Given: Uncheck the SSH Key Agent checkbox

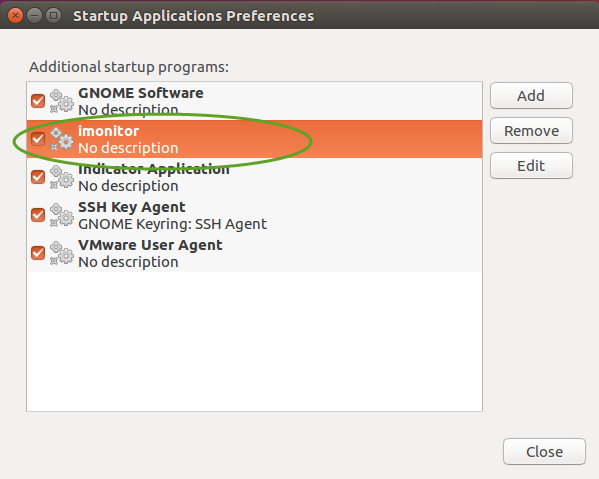Looking at the screenshot, I should tap(38, 215).
